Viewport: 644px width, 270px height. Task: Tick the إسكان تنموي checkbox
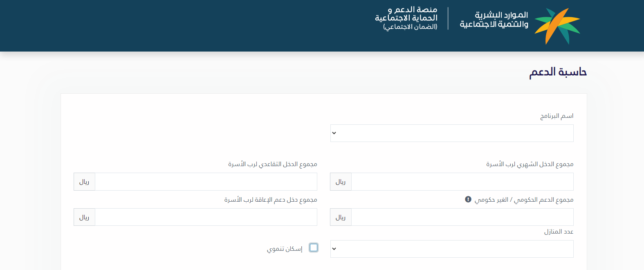pyautogui.click(x=314, y=248)
